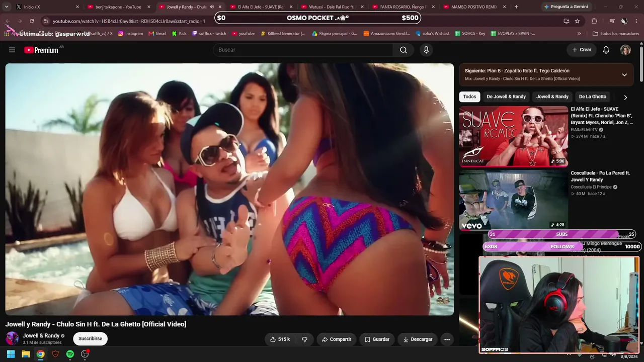Switch to the MAMBO POSITIVO REMIX tab
This screenshot has height=362, width=644.
[x=475, y=7]
